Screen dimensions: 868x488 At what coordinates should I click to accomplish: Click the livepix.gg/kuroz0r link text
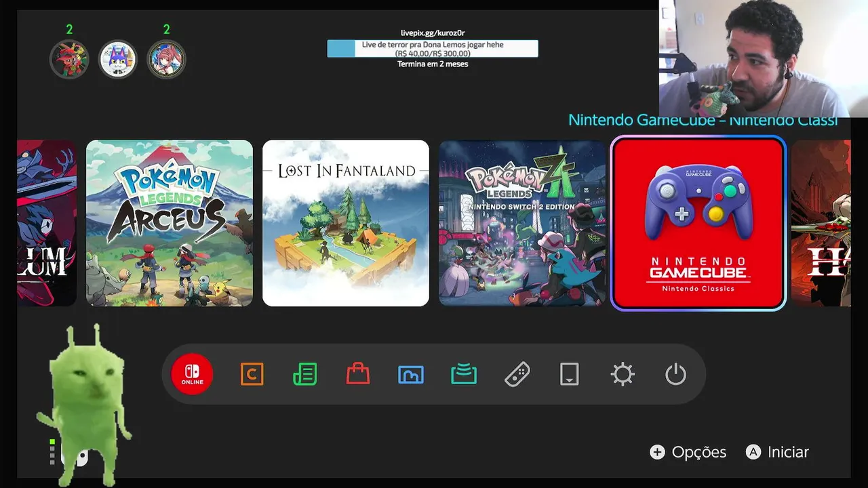(433, 33)
